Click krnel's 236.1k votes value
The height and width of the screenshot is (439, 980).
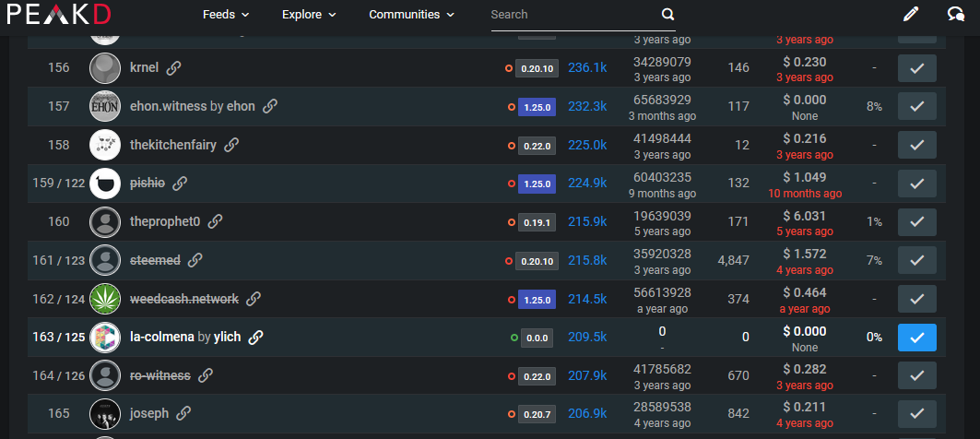tap(587, 67)
